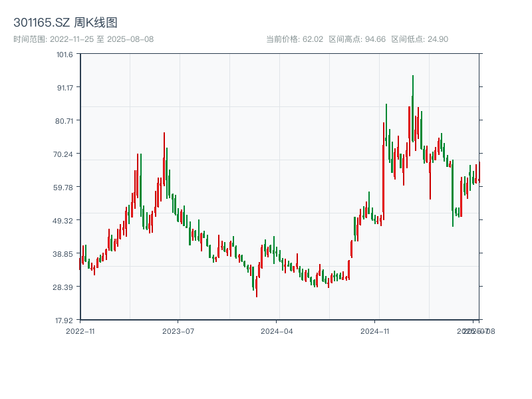The width and height of the screenshot is (532, 399).
Task: Select the time range text 2022-11-25 至 2025-08-08
Action: click(x=102, y=39)
